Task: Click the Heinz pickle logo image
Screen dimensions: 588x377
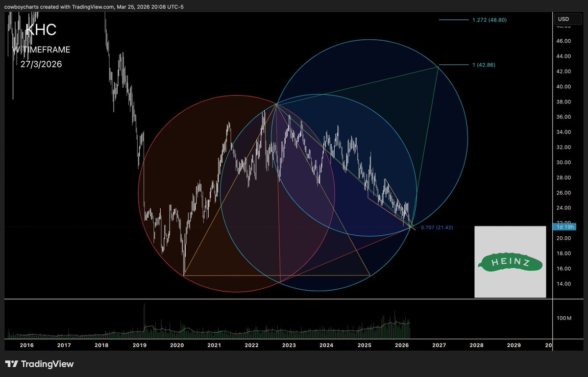Action: (510, 261)
